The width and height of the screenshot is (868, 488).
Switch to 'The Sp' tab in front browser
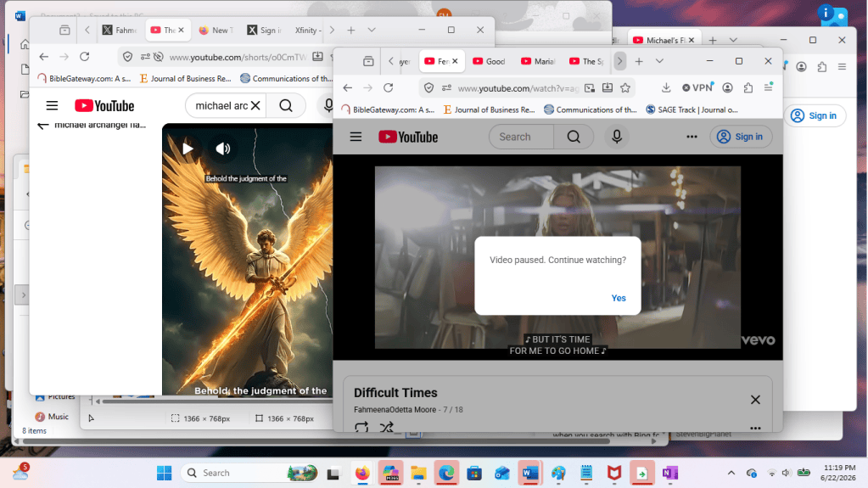pos(587,61)
